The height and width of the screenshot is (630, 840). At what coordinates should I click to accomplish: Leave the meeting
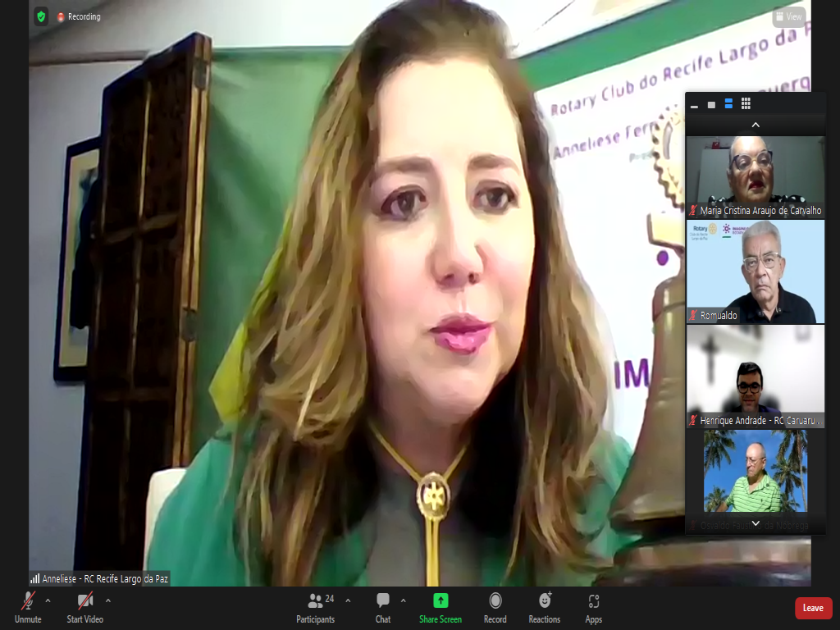[813, 608]
